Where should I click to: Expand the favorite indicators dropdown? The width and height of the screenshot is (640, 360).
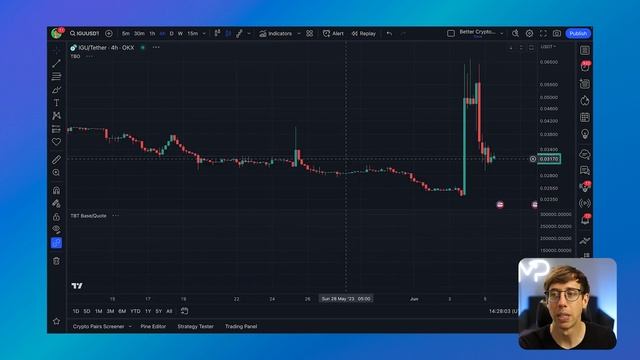pyautogui.click(x=299, y=33)
